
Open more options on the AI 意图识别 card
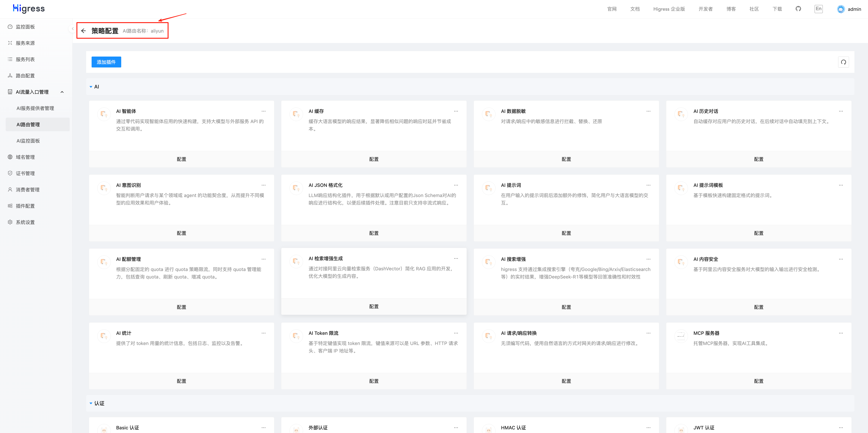coord(263,185)
